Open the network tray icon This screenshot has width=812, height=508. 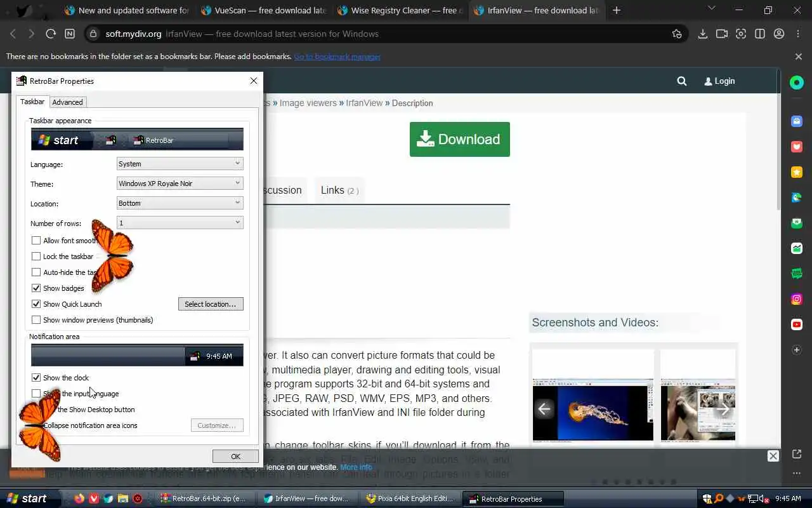coord(753,498)
